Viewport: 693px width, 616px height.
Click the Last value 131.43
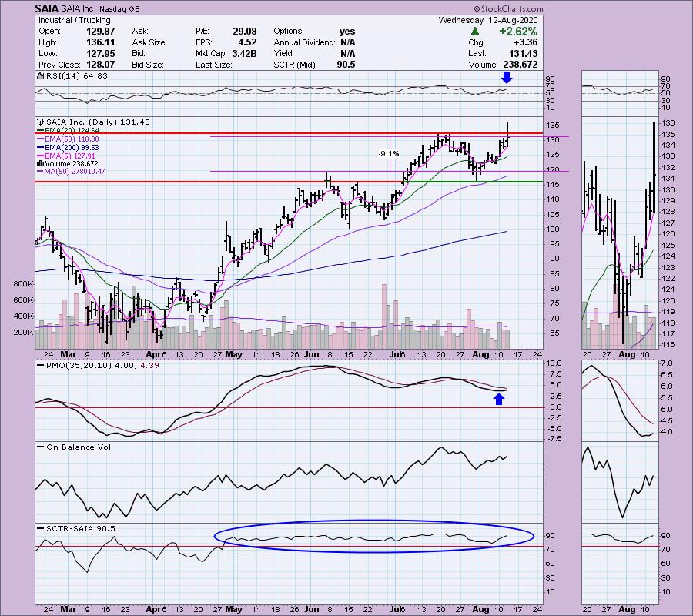pyautogui.click(x=524, y=53)
